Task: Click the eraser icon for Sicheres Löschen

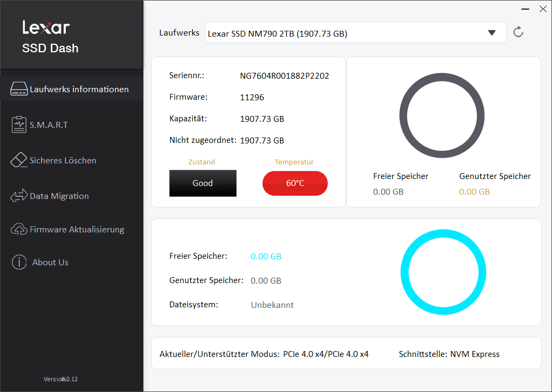Action: [19, 160]
